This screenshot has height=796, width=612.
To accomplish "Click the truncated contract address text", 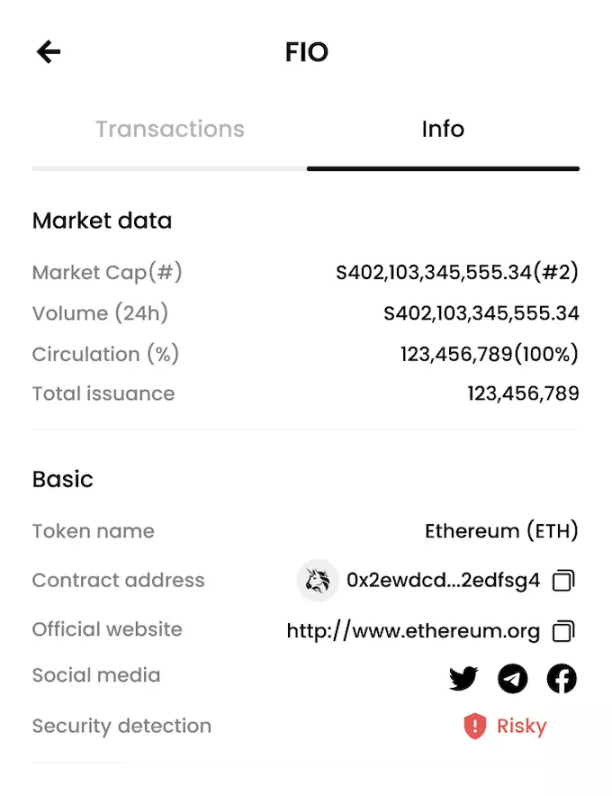I will coord(443,580).
